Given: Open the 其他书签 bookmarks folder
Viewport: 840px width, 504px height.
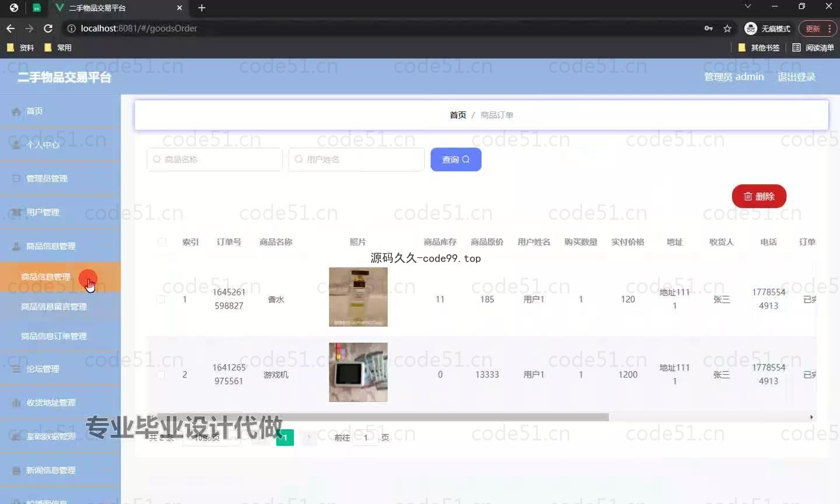Looking at the screenshot, I should [759, 48].
